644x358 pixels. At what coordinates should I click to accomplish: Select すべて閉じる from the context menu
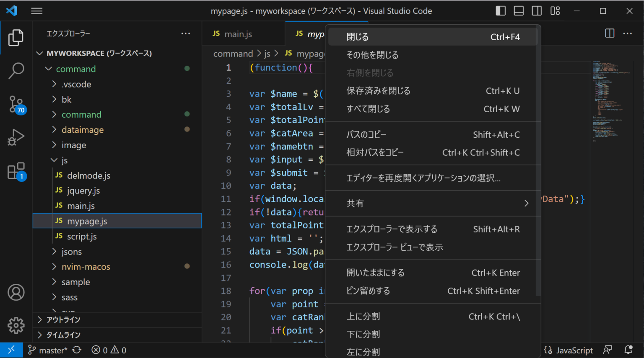coord(367,109)
